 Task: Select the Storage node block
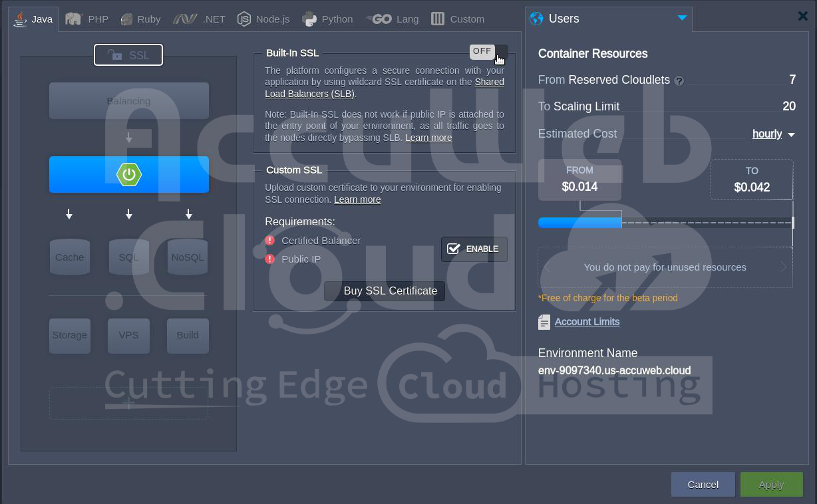[x=70, y=335]
